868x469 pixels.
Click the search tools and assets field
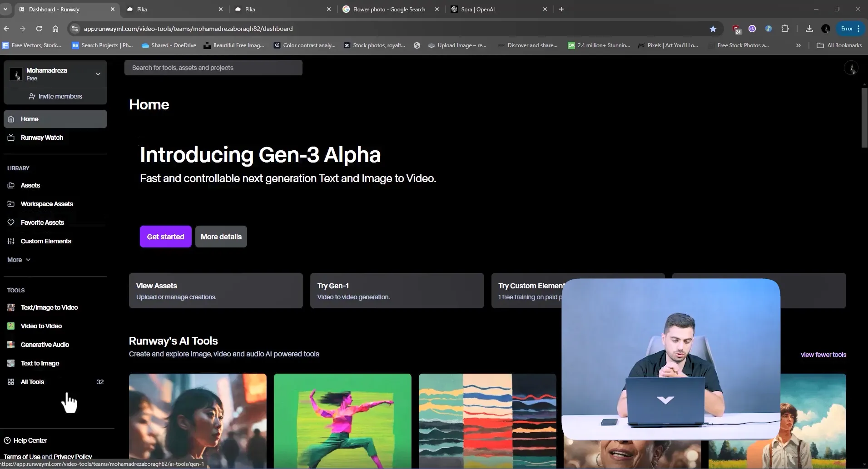pyautogui.click(x=213, y=68)
